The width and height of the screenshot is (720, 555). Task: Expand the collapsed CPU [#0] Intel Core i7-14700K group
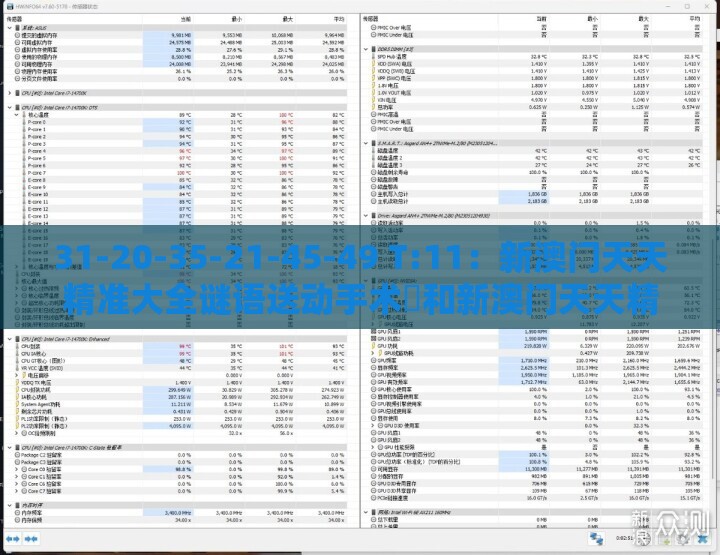point(10,93)
